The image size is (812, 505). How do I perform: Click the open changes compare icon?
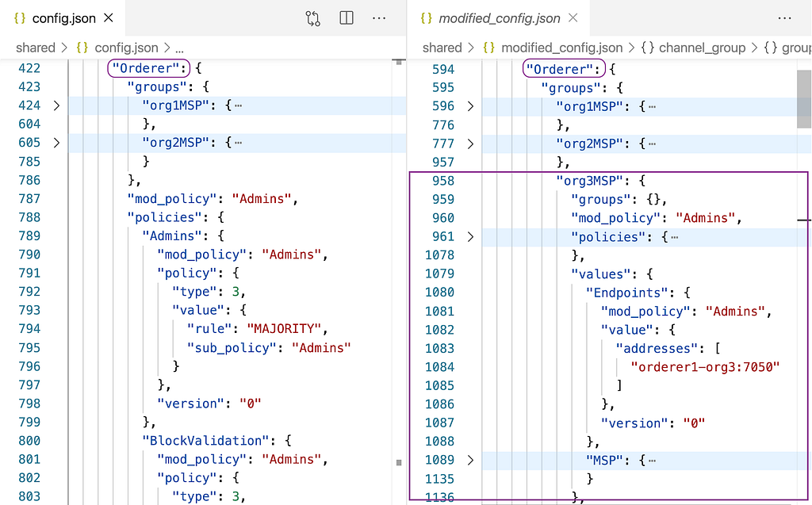coord(312,18)
